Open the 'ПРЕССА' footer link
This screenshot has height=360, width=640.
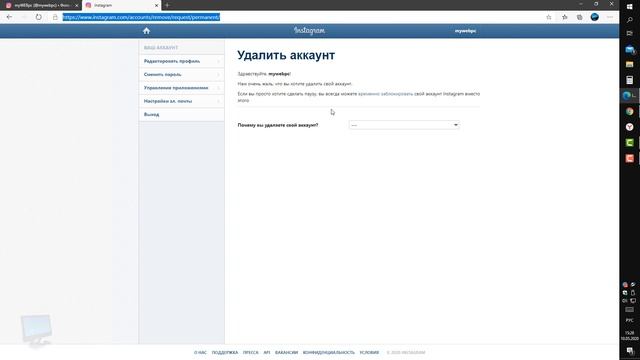pyautogui.click(x=251, y=352)
